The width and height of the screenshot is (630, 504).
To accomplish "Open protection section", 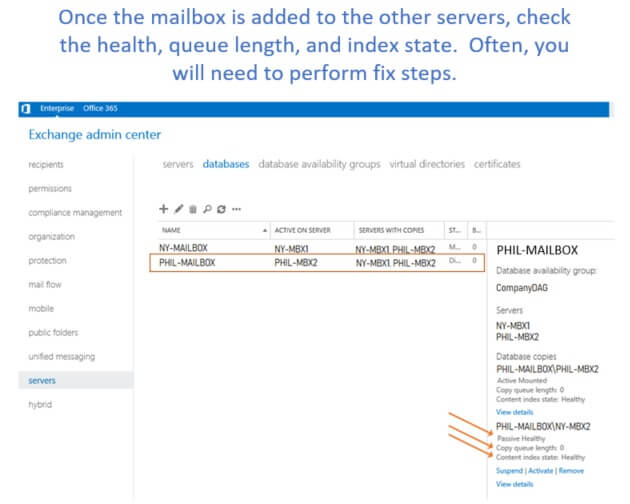I will click(x=47, y=260).
